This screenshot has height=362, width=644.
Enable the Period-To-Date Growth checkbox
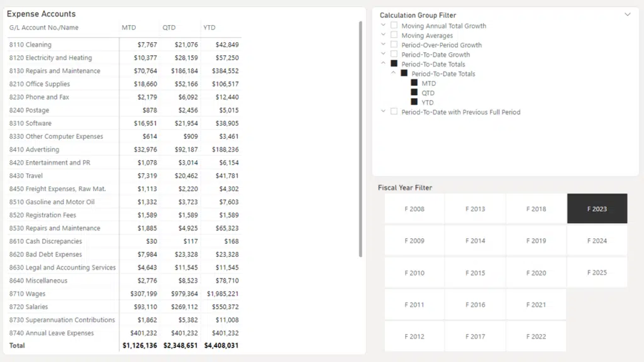tap(394, 55)
